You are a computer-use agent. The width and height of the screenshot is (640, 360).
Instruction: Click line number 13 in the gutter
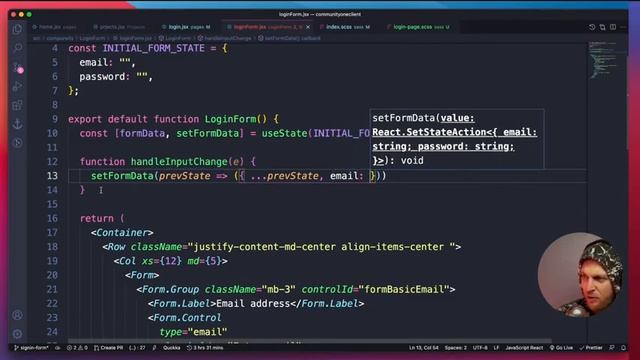tap(52, 176)
